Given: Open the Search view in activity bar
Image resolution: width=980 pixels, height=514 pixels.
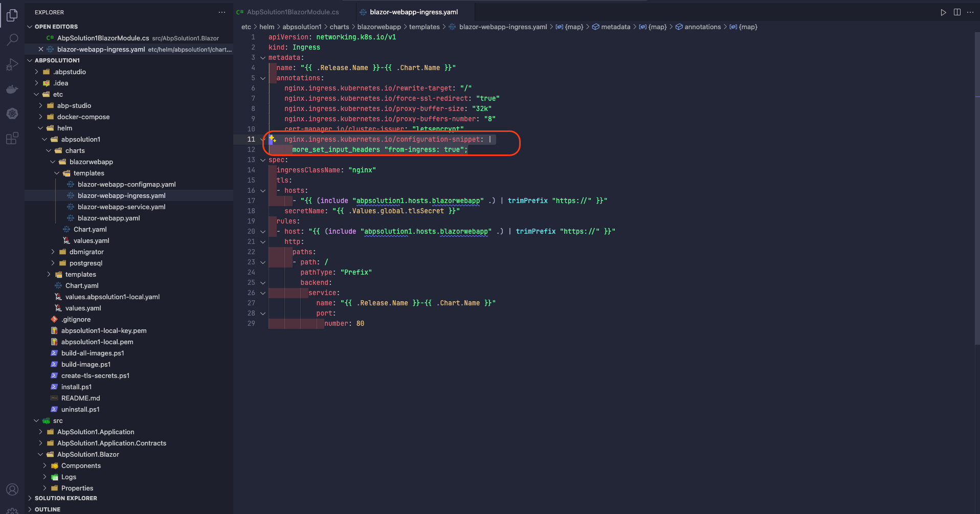Looking at the screenshot, I should [12, 39].
